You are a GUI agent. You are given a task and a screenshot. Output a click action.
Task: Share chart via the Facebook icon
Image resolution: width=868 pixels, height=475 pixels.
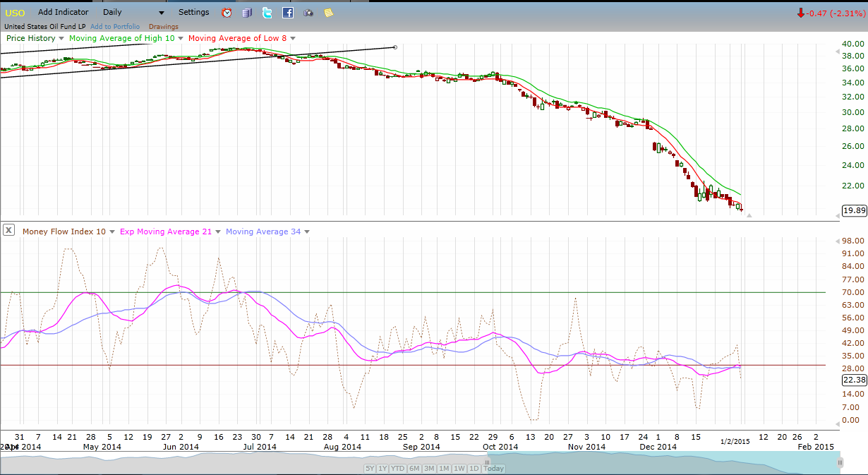[288, 13]
